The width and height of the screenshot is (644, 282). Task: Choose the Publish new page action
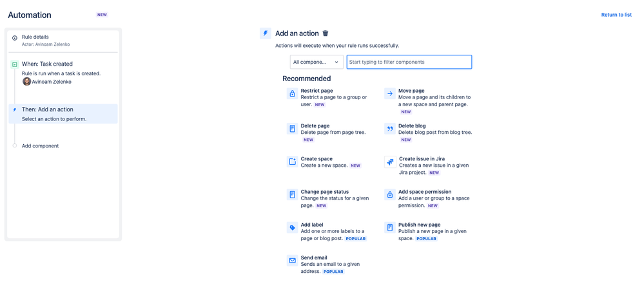pos(429,231)
